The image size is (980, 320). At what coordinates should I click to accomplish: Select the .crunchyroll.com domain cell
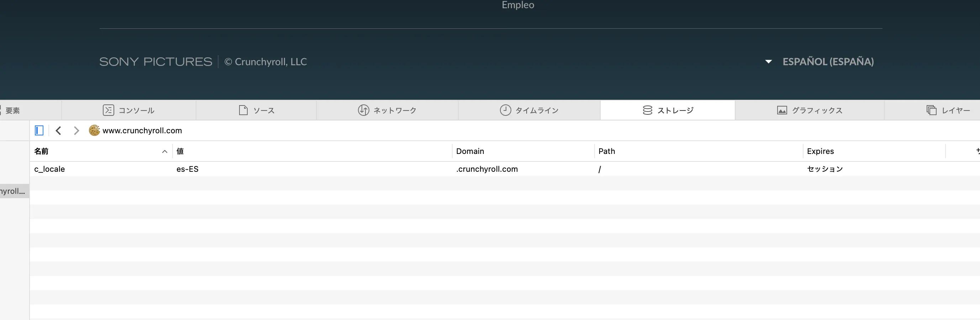(x=523, y=169)
